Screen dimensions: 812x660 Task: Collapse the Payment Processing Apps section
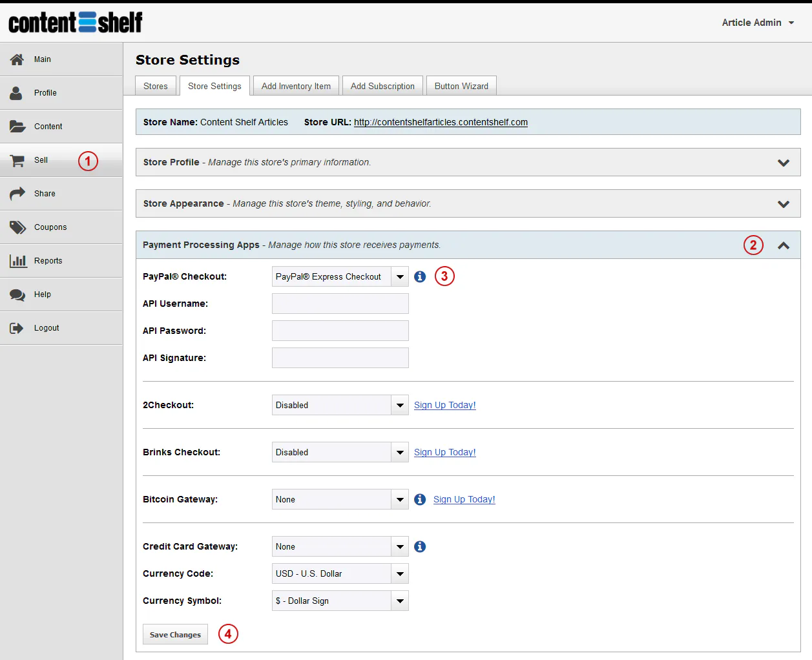pos(784,245)
